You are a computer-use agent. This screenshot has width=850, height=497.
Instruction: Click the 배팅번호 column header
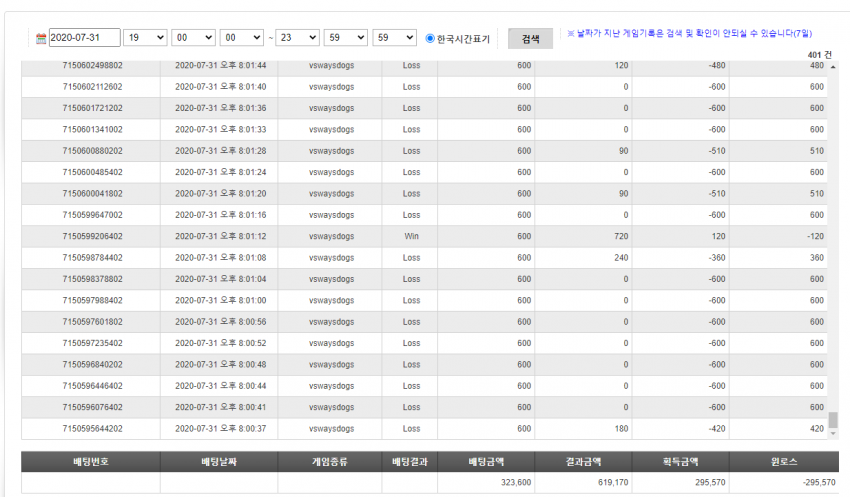pos(91,462)
